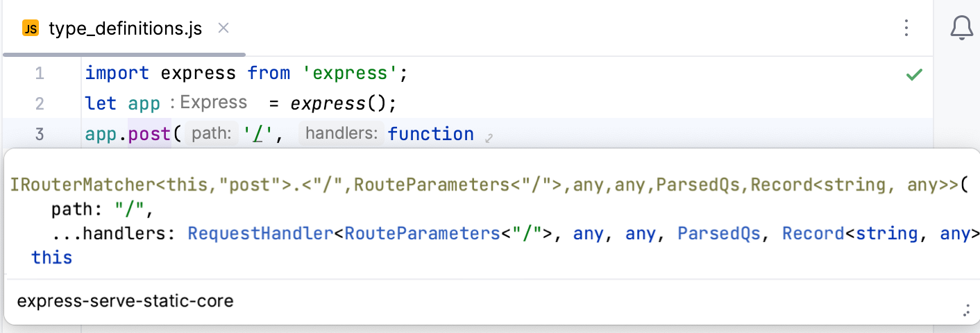Open the express-serve-static-core library link
Image resolution: width=980 pixels, height=333 pixels.
click(125, 301)
